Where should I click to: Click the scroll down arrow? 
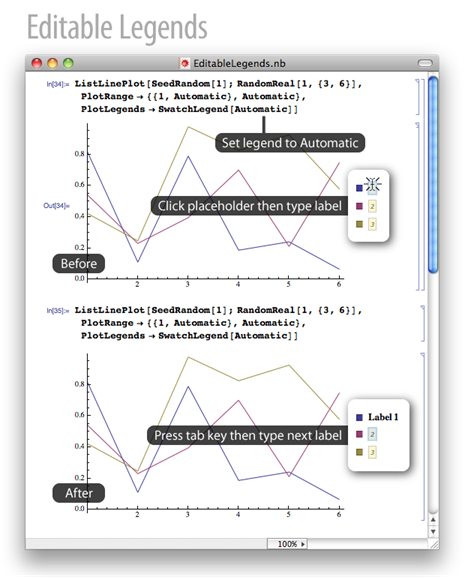click(433, 532)
